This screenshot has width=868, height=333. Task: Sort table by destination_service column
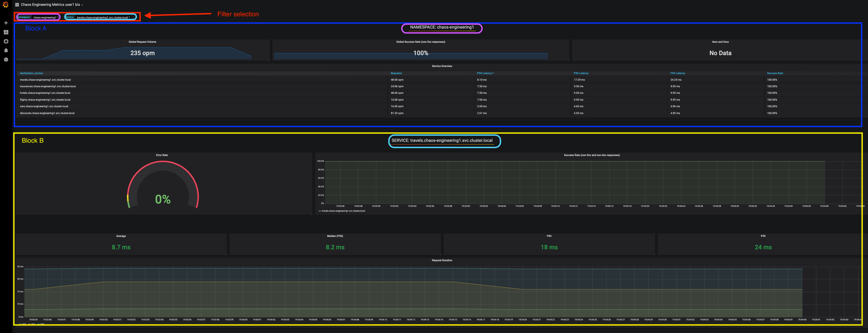click(31, 73)
